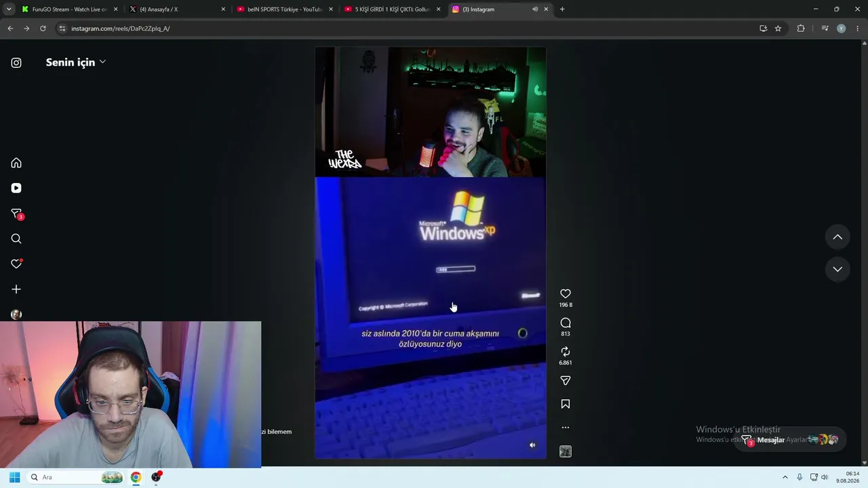The image size is (868, 488).
Task: Repost the reel using the repost icon
Action: coord(566,352)
